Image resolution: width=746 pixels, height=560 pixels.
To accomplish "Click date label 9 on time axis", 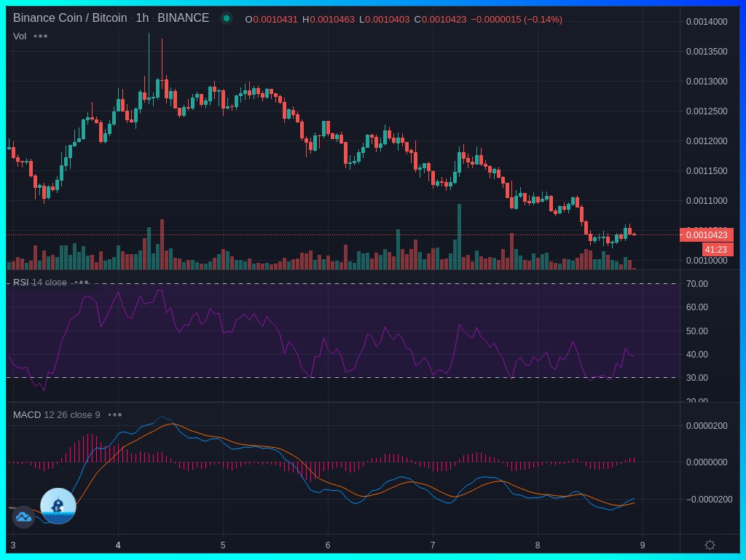I will coord(643,545).
